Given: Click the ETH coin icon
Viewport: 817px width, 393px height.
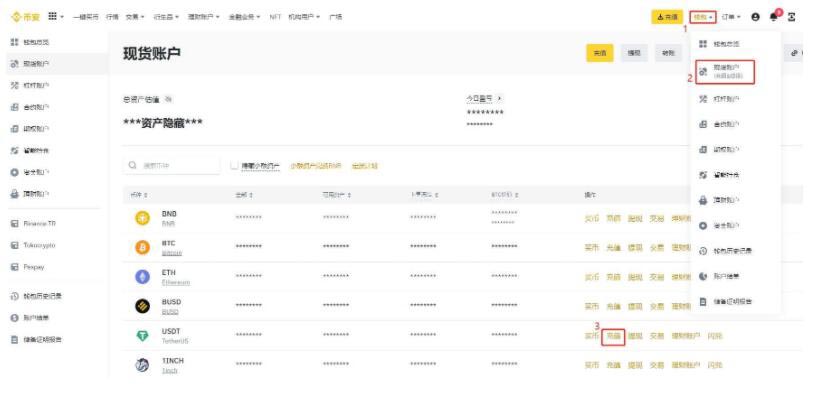Looking at the screenshot, I should [x=142, y=277].
